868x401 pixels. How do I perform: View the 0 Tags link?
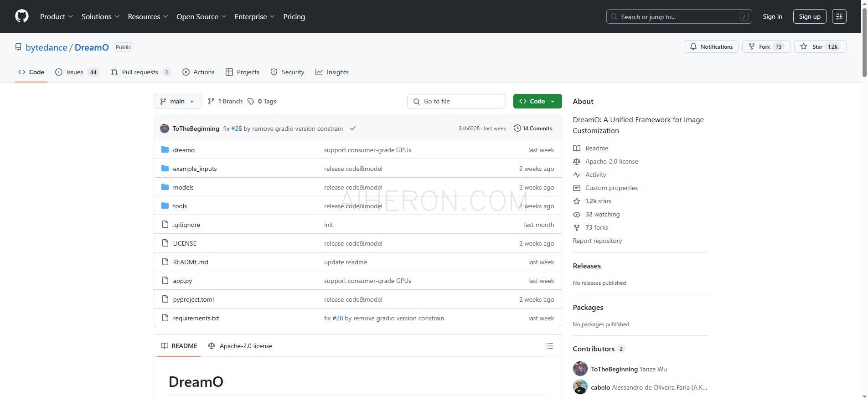[262, 101]
